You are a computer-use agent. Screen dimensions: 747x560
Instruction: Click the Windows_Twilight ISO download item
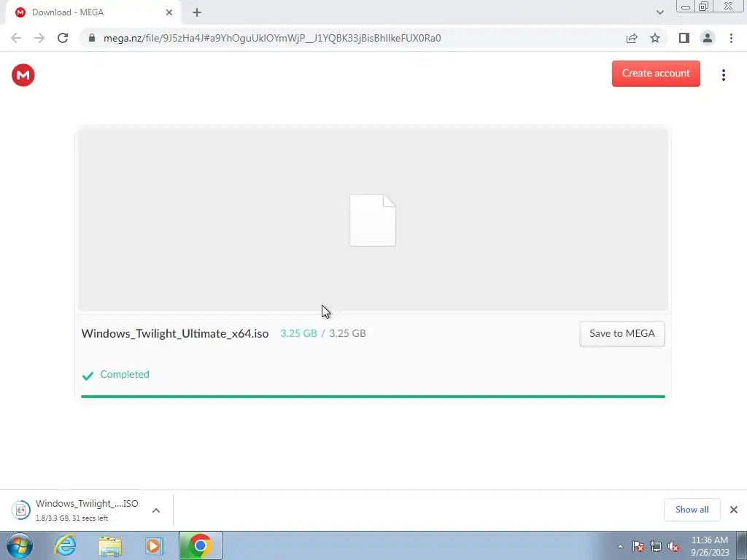87,510
